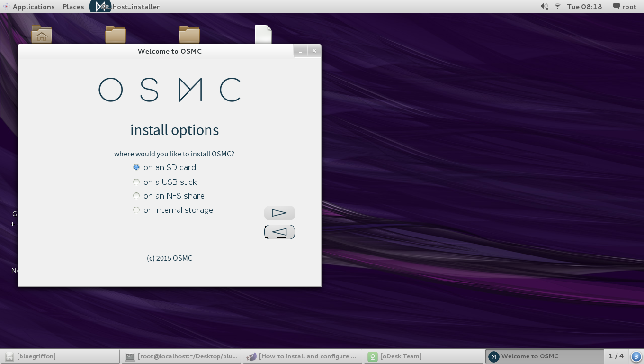The image size is (644, 364).
Task: Click the "(c) 2015 OSMC" copyright text
Action: pyautogui.click(x=170, y=258)
